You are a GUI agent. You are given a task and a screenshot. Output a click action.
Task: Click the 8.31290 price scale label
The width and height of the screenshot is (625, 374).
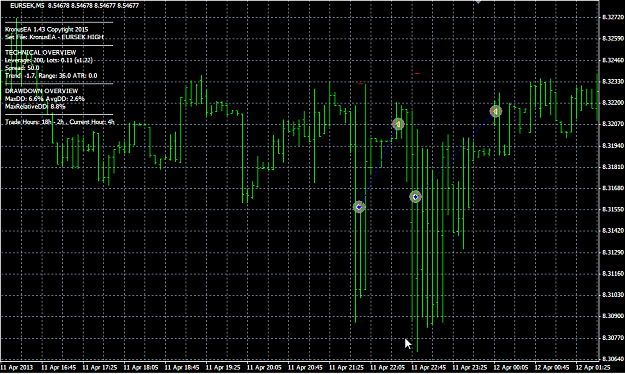tap(613, 252)
